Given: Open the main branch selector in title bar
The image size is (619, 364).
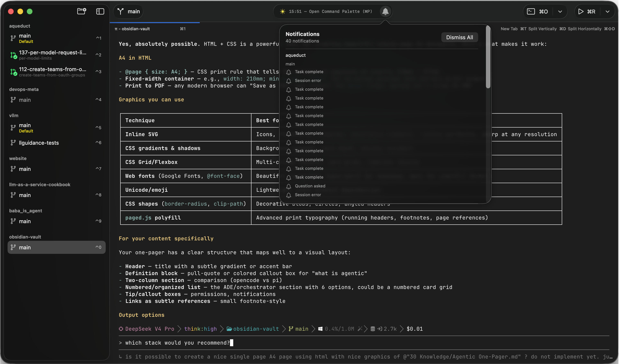Looking at the screenshot, I should pyautogui.click(x=129, y=11).
